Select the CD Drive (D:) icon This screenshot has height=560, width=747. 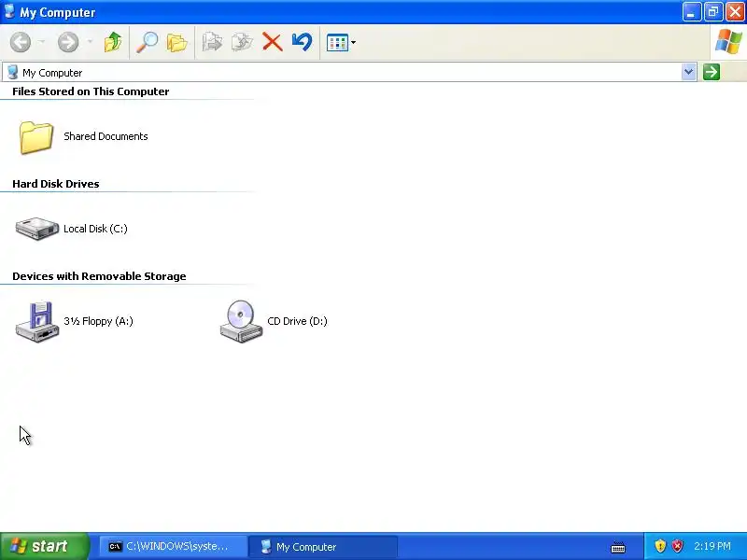click(x=241, y=321)
